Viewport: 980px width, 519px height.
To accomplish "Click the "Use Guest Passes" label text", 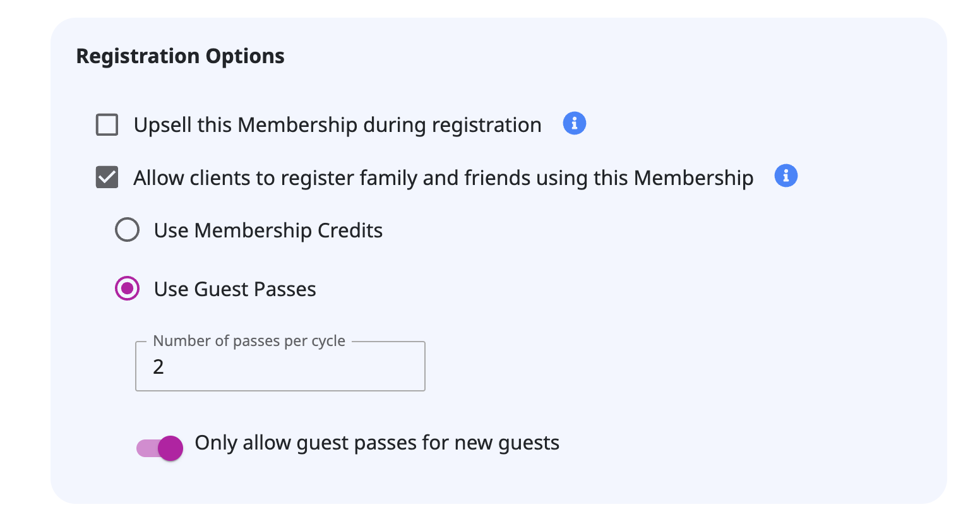I will tap(234, 289).
